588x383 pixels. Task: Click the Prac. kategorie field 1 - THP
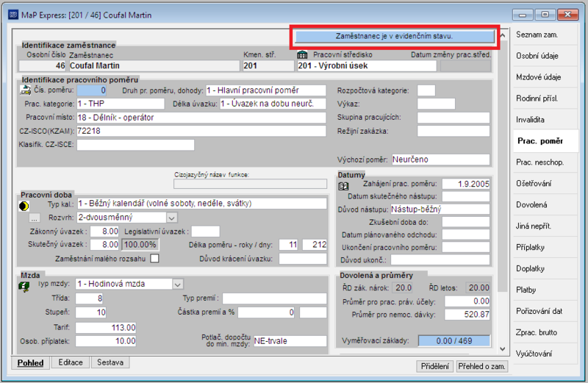point(121,104)
